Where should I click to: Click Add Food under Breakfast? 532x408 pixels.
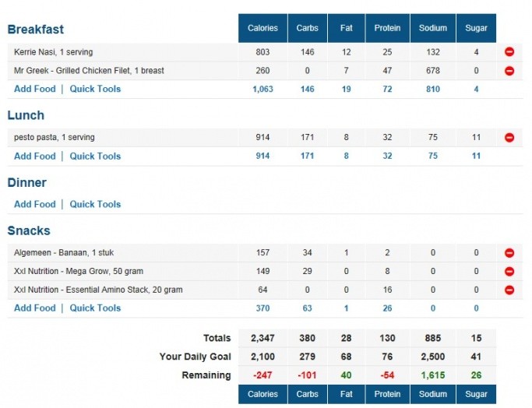(35, 89)
